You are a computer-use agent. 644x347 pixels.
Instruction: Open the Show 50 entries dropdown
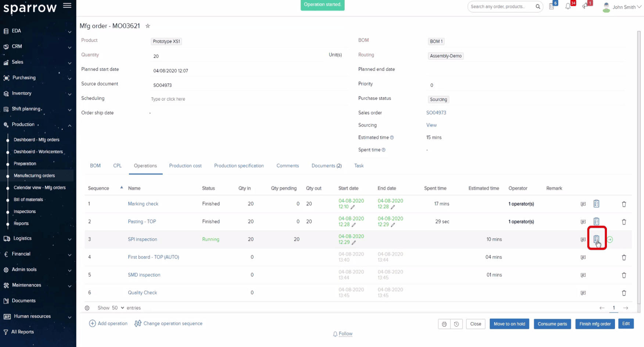(x=118, y=308)
